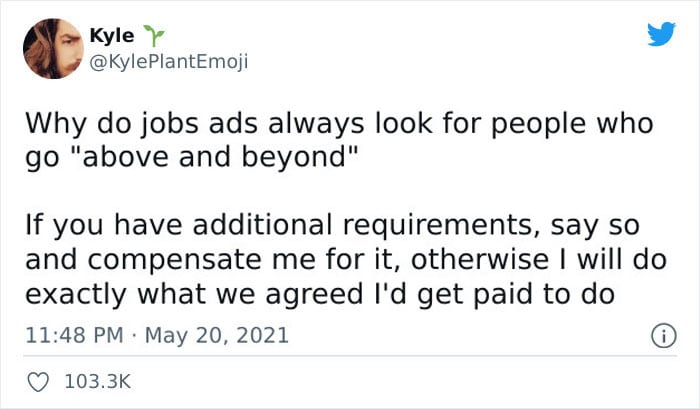Click the horizontal divider above the likes
The image size is (700, 409).
pos(350,356)
